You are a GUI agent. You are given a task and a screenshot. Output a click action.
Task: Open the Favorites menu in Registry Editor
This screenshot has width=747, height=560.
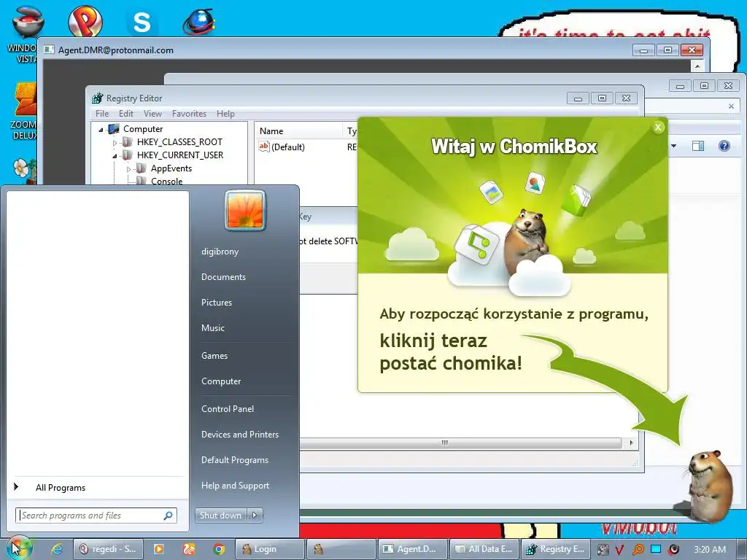pos(189,114)
